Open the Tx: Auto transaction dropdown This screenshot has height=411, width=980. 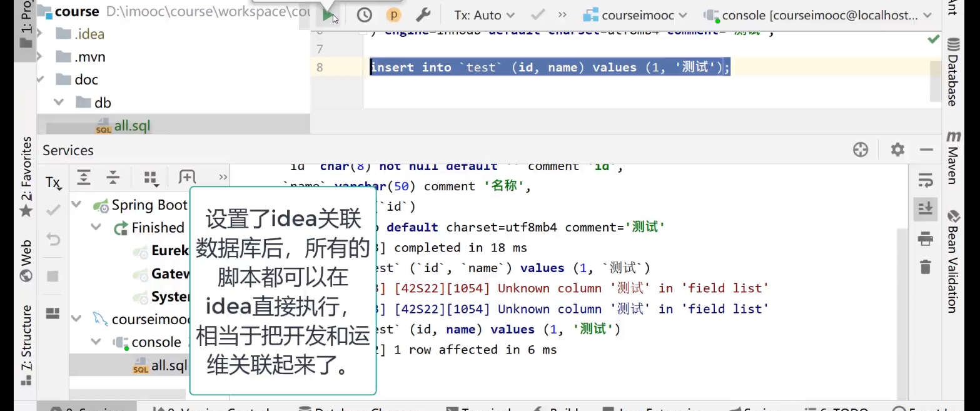pos(484,15)
